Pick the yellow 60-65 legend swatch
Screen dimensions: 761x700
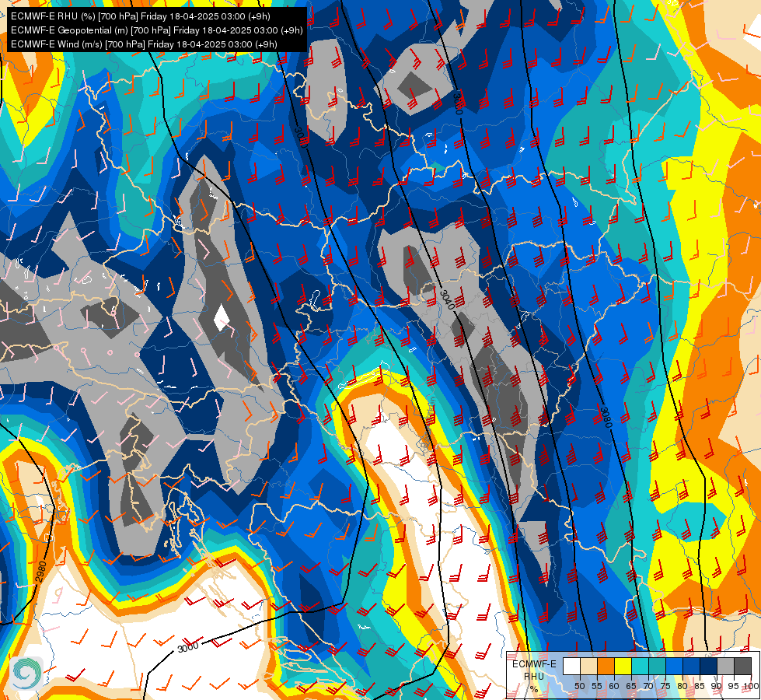pyautogui.click(x=623, y=666)
